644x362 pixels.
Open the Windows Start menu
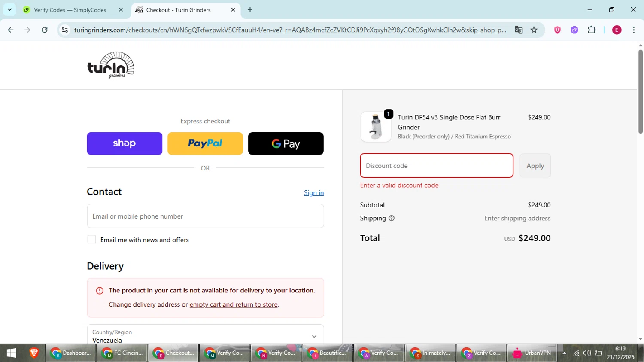point(12,353)
